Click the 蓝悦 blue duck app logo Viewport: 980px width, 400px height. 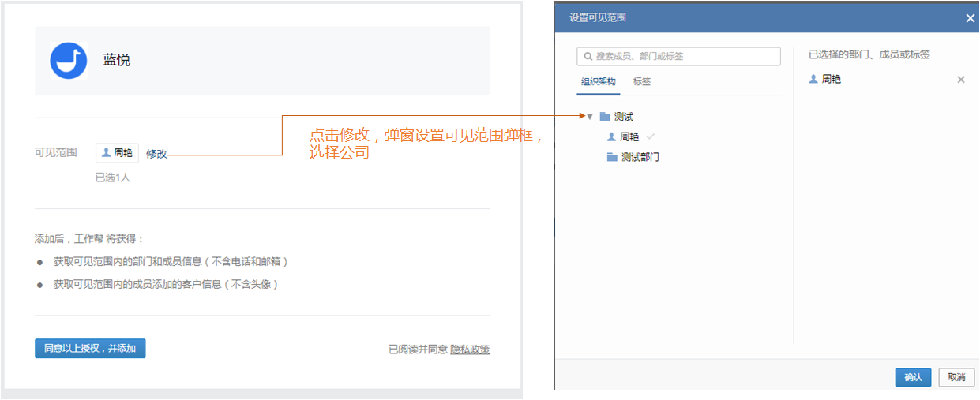tap(68, 61)
